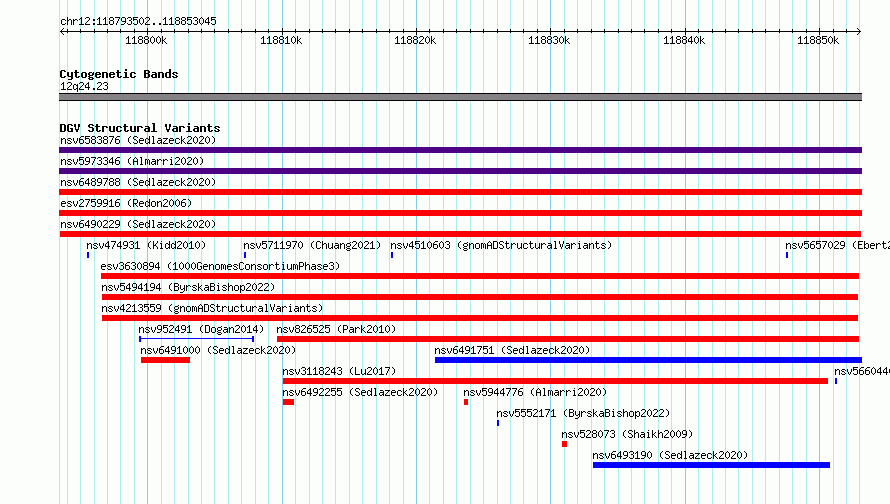Open the nsv6489788 (Sedlazeck2020) variant label
The width and height of the screenshot is (890, 504).
pos(138,182)
